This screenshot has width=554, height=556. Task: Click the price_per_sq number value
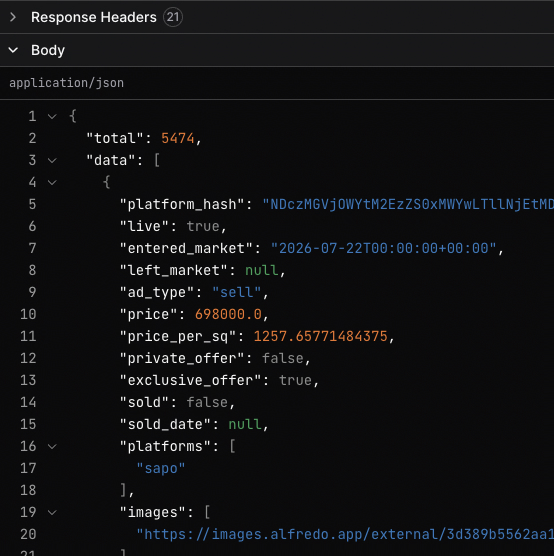[321, 336]
